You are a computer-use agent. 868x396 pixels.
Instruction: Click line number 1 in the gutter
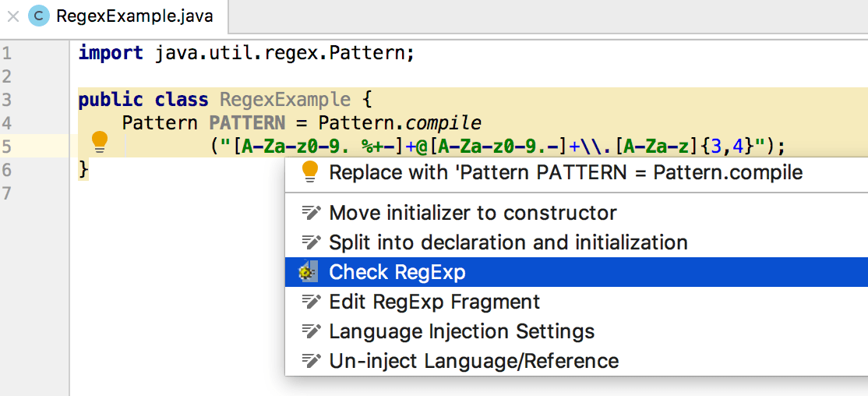[5, 54]
